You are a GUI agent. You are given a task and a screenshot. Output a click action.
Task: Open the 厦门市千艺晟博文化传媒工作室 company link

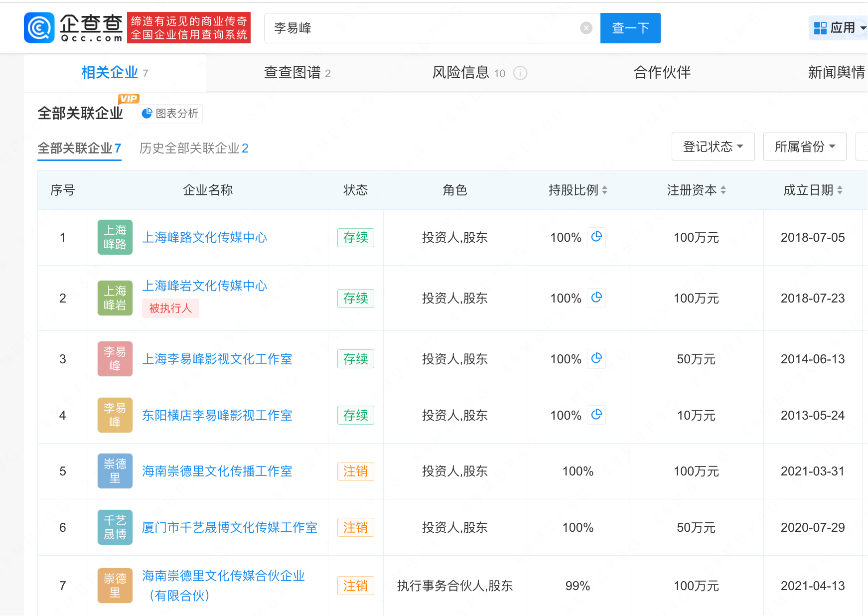(x=230, y=527)
